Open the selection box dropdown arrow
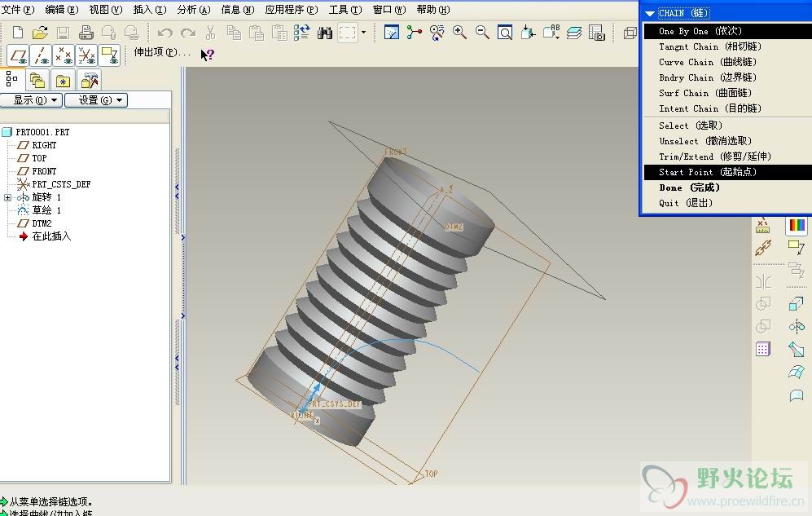 [x=363, y=32]
